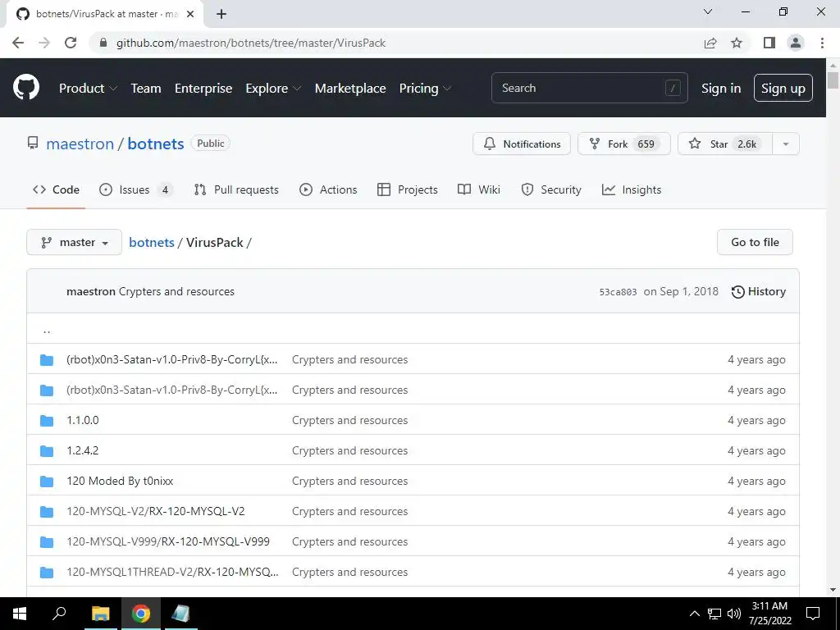Click the Go to file button
Screen dimensions: 840x630
755,243
